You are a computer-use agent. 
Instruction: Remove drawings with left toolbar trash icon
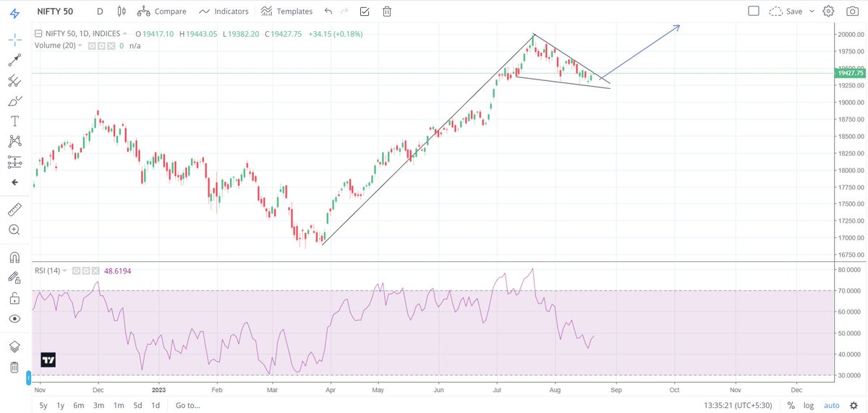(x=14, y=367)
